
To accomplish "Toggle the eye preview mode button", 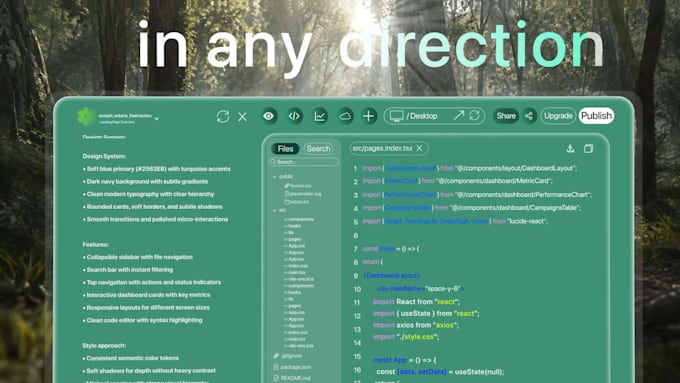I will (x=269, y=116).
